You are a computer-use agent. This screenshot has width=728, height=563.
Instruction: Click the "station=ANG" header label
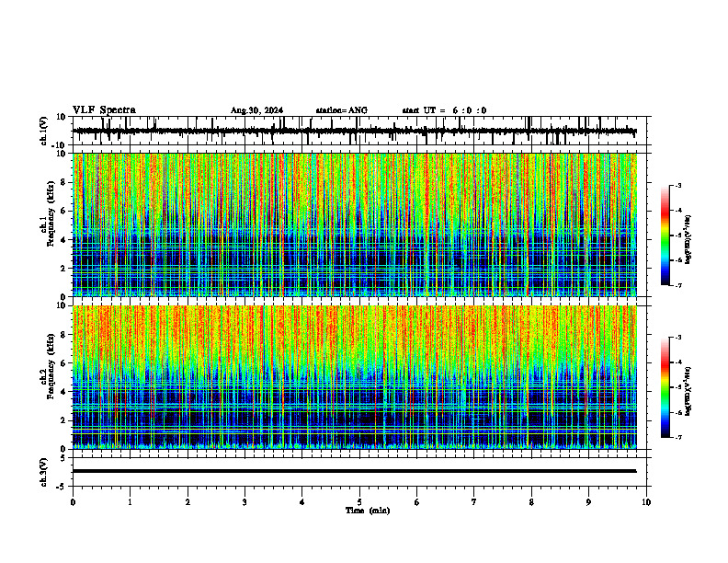[x=341, y=110]
